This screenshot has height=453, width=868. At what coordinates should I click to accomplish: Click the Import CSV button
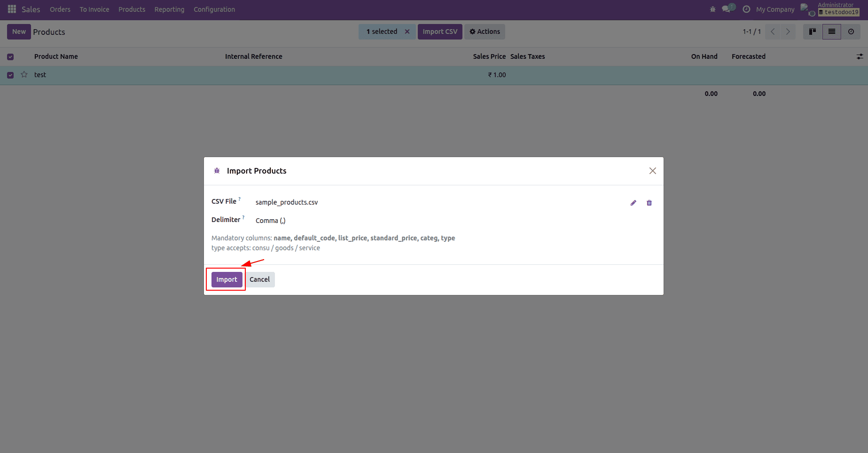pyautogui.click(x=440, y=32)
